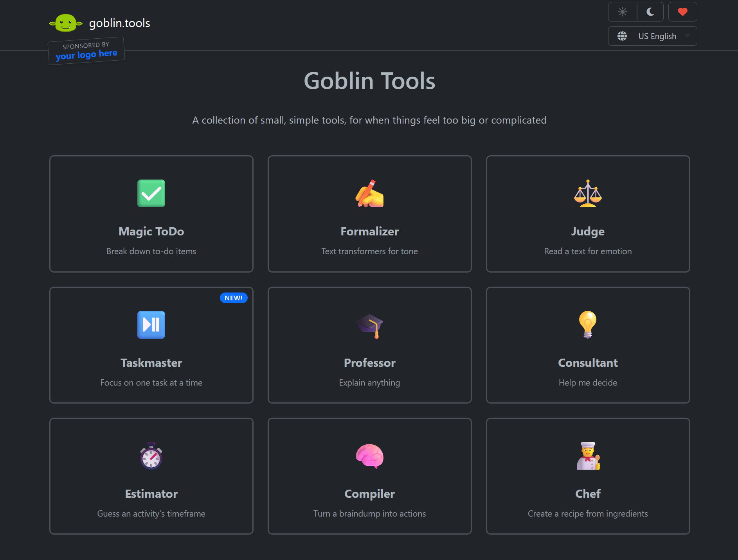Click 'Create a recipe from ingredients' text
This screenshot has height=560, width=738.
pyautogui.click(x=588, y=513)
